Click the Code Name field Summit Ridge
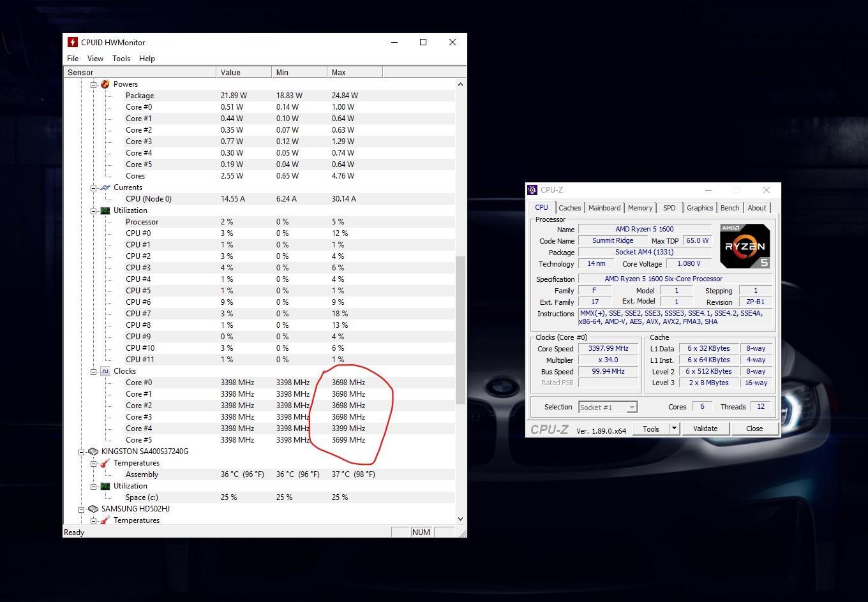868x602 pixels. 612,241
